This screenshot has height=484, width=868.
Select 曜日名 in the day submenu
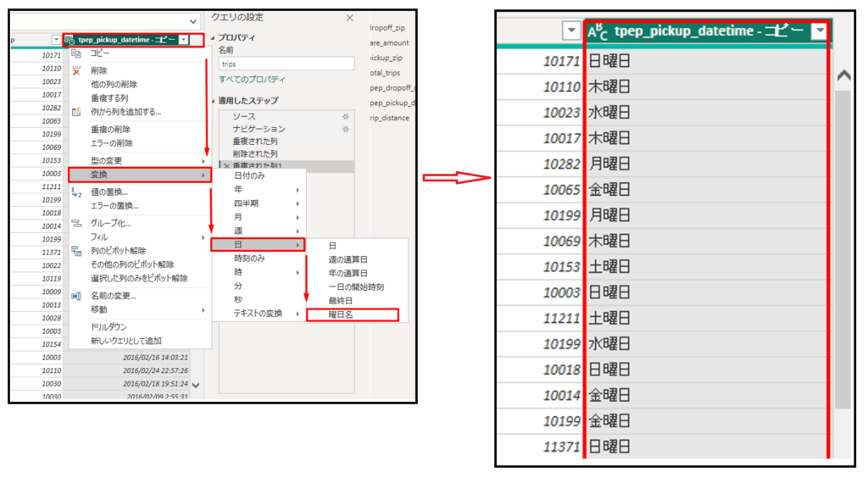341,315
